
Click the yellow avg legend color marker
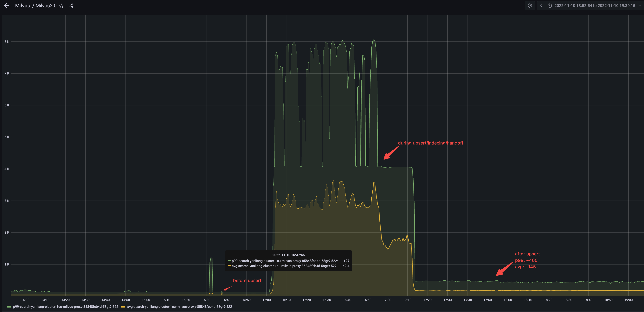coord(123,307)
